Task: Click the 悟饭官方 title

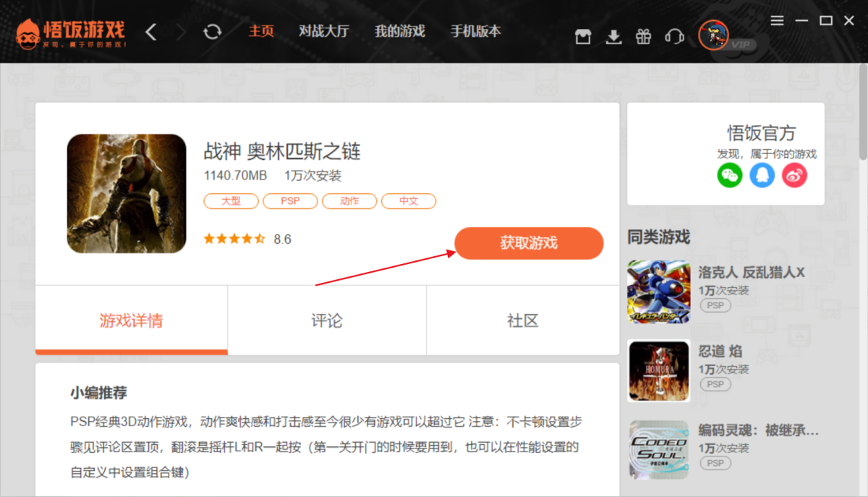Action: click(762, 133)
